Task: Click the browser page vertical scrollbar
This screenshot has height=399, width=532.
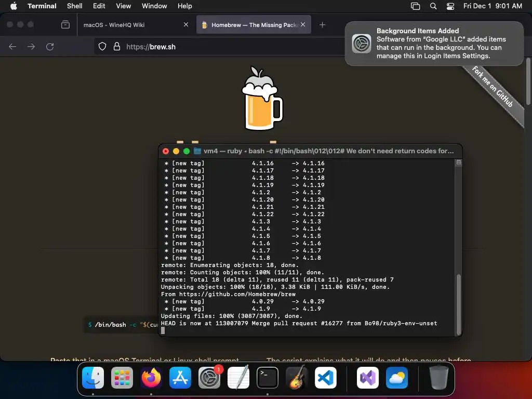Action: (528, 82)
